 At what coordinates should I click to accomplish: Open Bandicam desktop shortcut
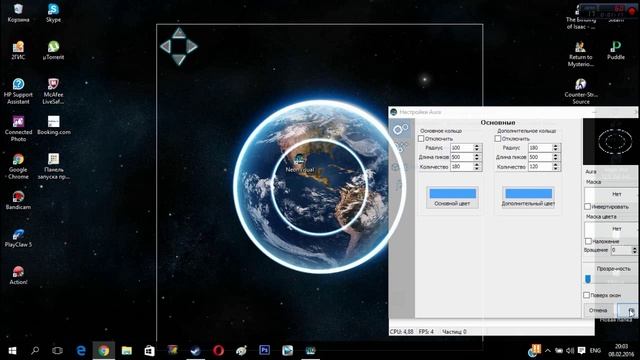[x=18, y=200]
